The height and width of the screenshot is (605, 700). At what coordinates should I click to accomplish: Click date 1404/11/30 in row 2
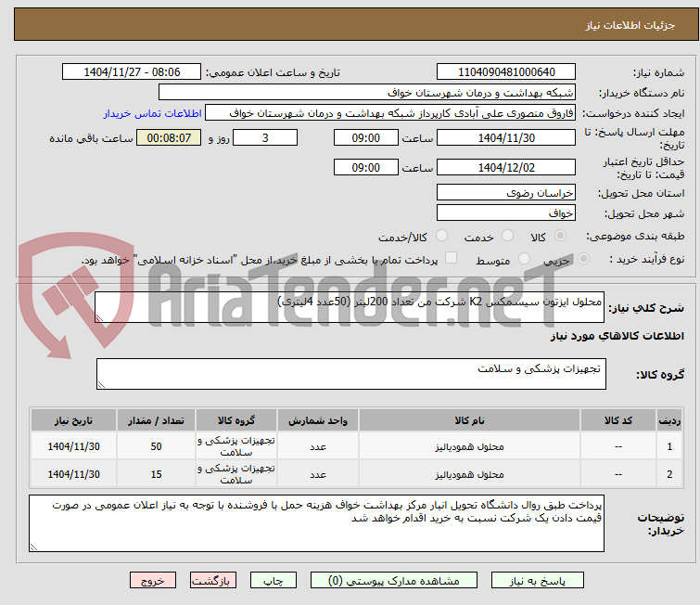point(73,474)
